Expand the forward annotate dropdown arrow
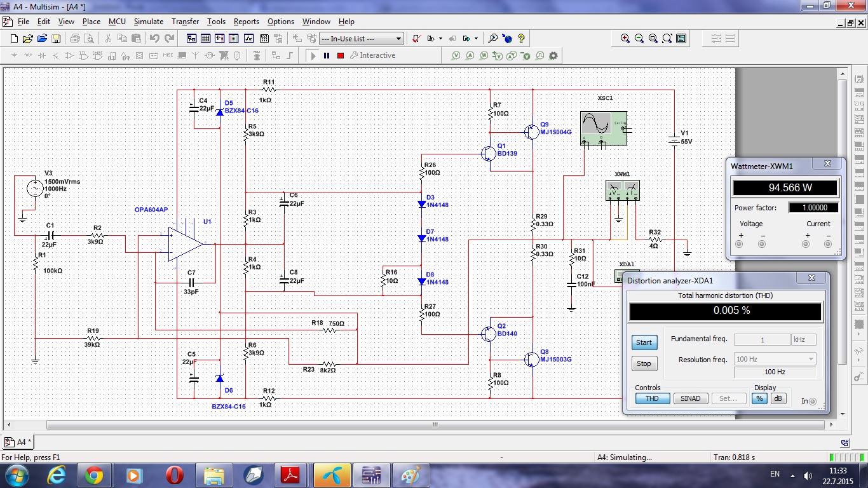The width and height of the screenshot is (868, 488). click(x=476, y=39)
